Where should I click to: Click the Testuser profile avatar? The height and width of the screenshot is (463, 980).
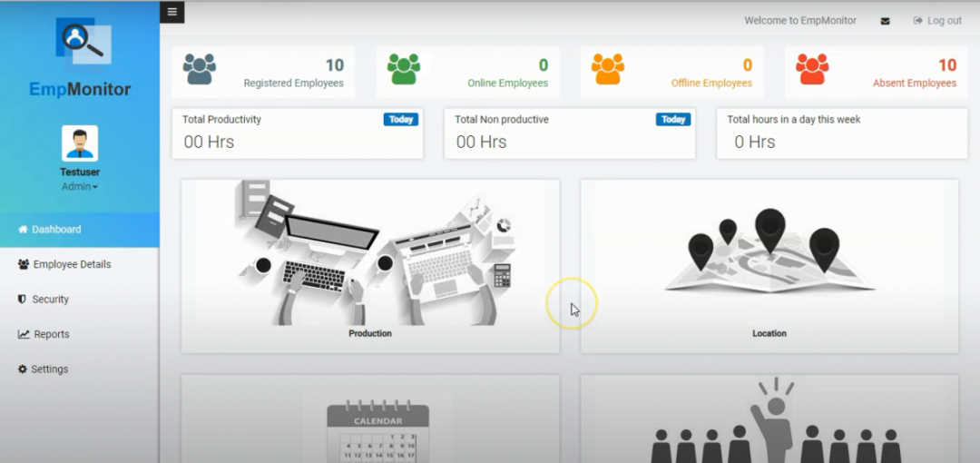pyautogui.click(x=80, y=143)
